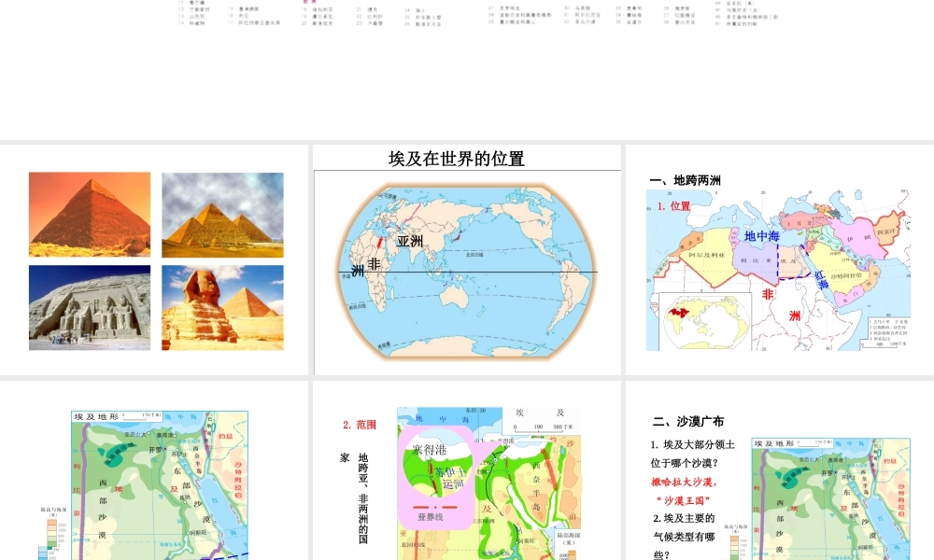934x560 pixels.
Task: Click the heading 二、沙漠广布
Action: click(x=688, y=421)
